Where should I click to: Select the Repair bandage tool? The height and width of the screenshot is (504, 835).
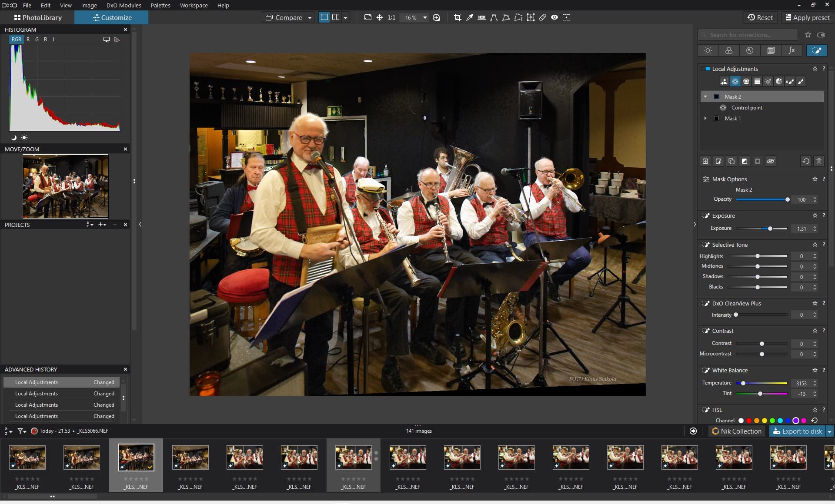coord(542,17)
